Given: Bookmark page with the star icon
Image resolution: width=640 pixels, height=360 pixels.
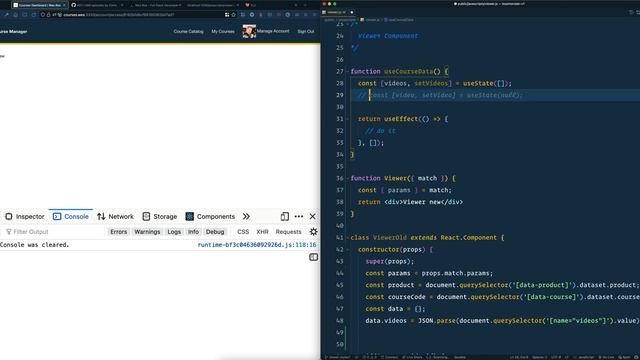Looking at the screenshot, I should (x=233, y=15).
